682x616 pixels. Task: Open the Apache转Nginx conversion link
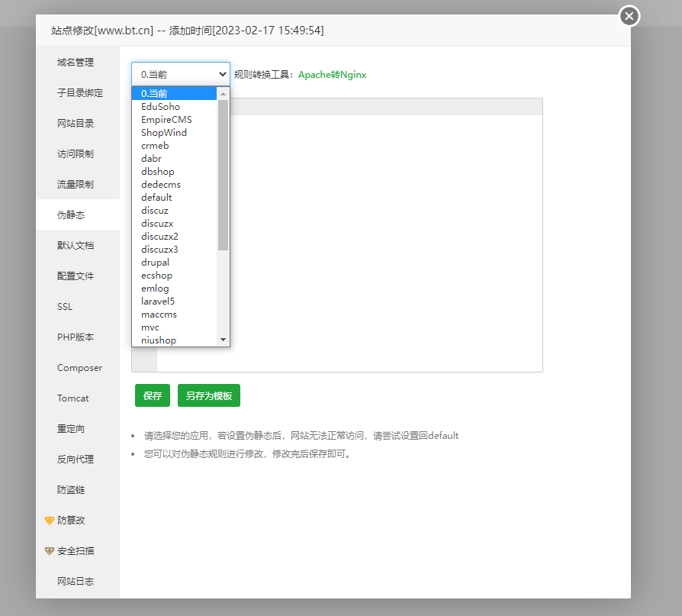pyautogui.click(x=332, y=75)
